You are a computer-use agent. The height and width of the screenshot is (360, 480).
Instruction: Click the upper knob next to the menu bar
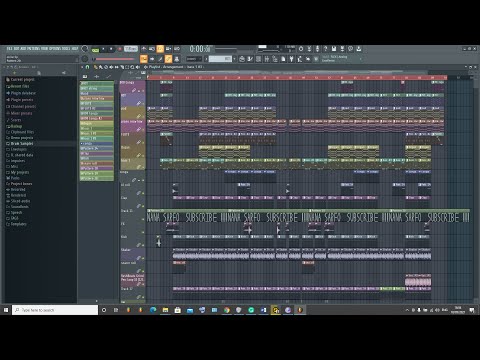[85, 49]
